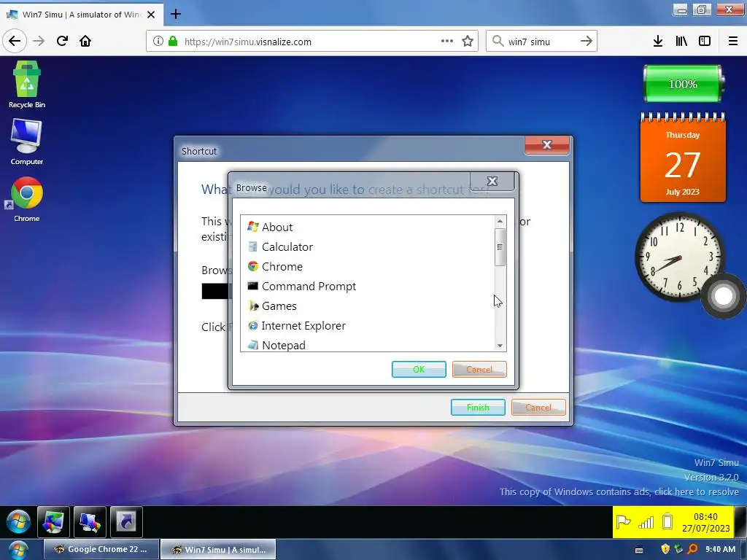Open the host Windows Start button

(18, 550)
